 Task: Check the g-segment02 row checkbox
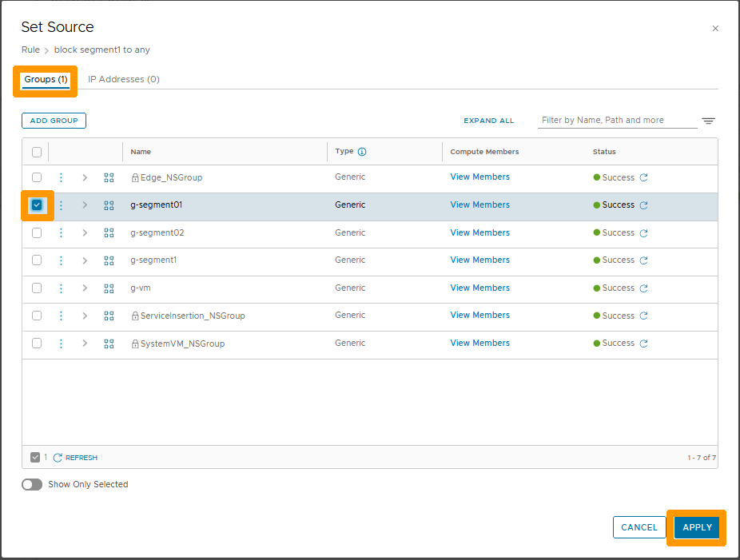tap(37, 233)
